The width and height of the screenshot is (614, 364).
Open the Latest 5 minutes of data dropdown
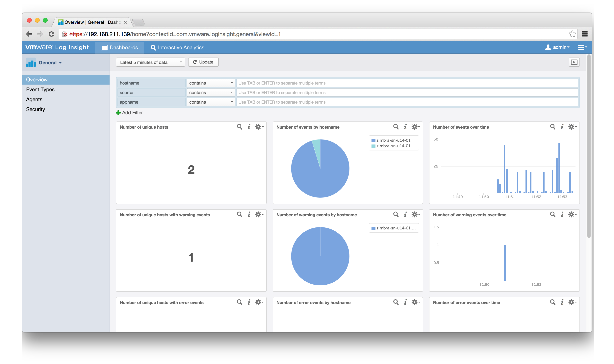pyautogui.click(x=150, y=62)
